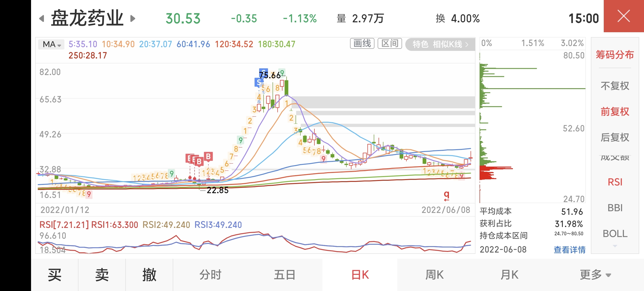This screenshot has width=644, height=291.
Task: Switch to the 分时 tab
Action: point(210,275)
